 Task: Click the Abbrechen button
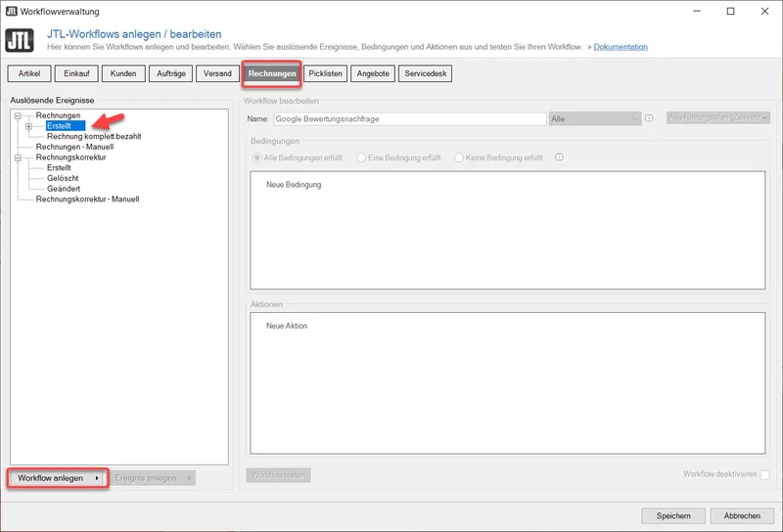pyautogui.click(x=742, y=515)
